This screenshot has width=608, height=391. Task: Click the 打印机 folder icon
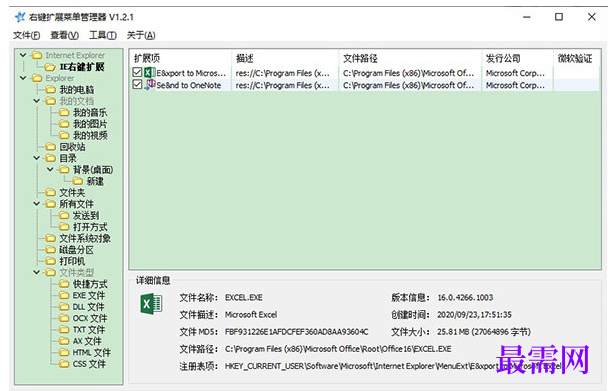click(50, 261)
